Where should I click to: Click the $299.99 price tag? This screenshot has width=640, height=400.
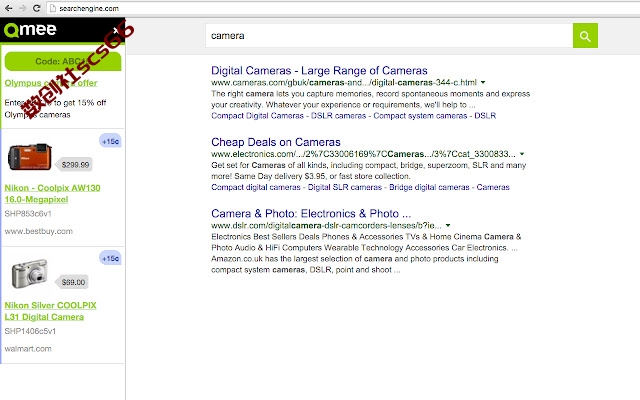coord(75,164)
